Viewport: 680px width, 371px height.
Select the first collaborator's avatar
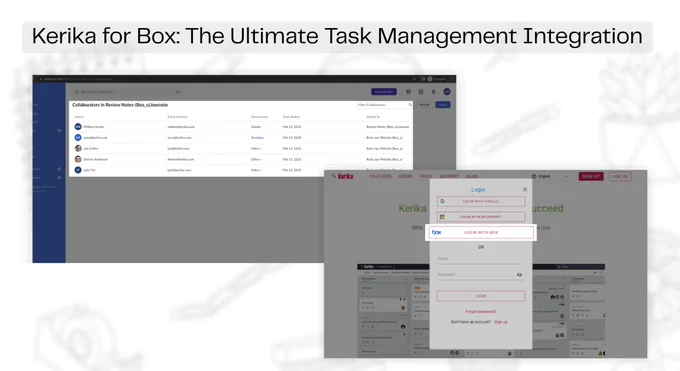coord(78,127)
